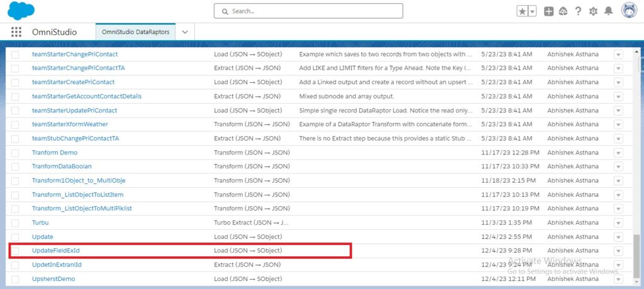
Task: Check the teamStarterGetAccountContactDetails row checkbox
Action: tap(15, 97)
